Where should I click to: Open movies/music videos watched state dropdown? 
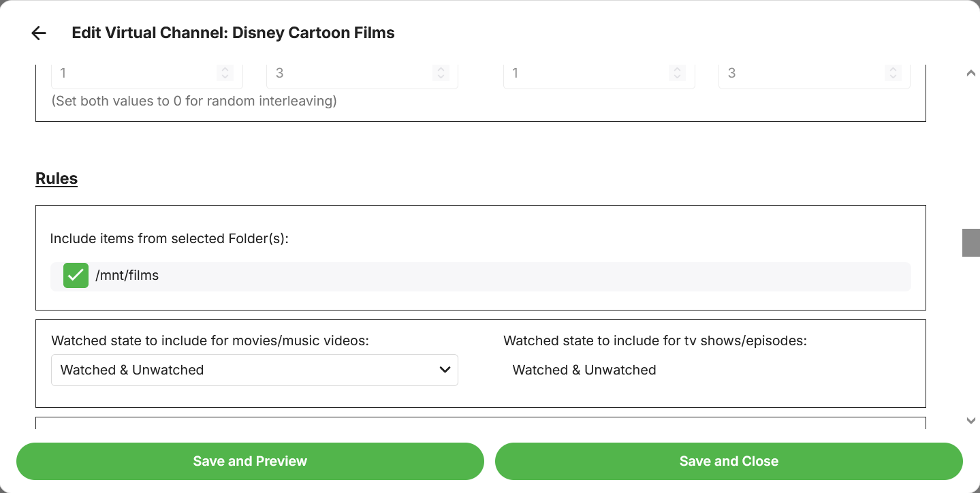point(254,370)
